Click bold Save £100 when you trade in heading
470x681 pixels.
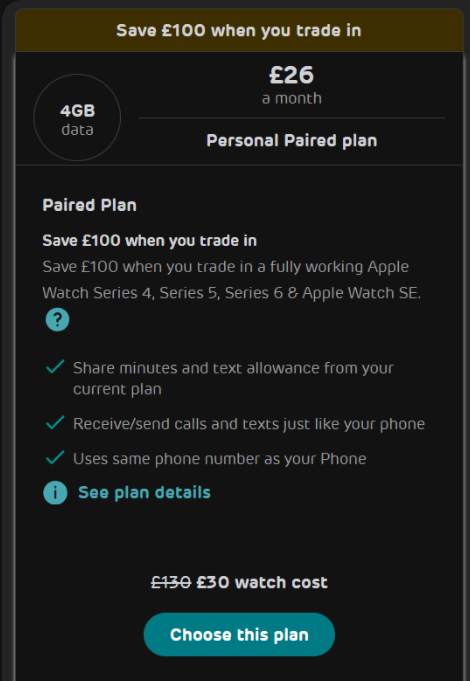pos(149,241)
